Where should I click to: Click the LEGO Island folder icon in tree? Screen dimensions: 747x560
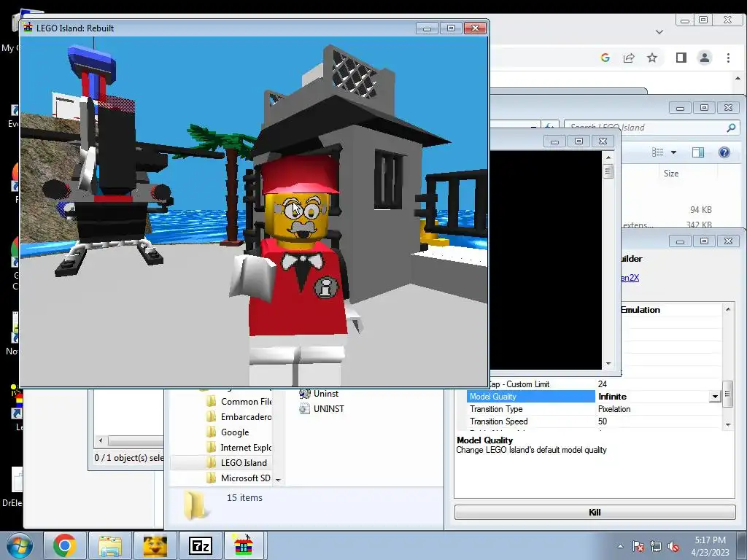tap(211, 462)
